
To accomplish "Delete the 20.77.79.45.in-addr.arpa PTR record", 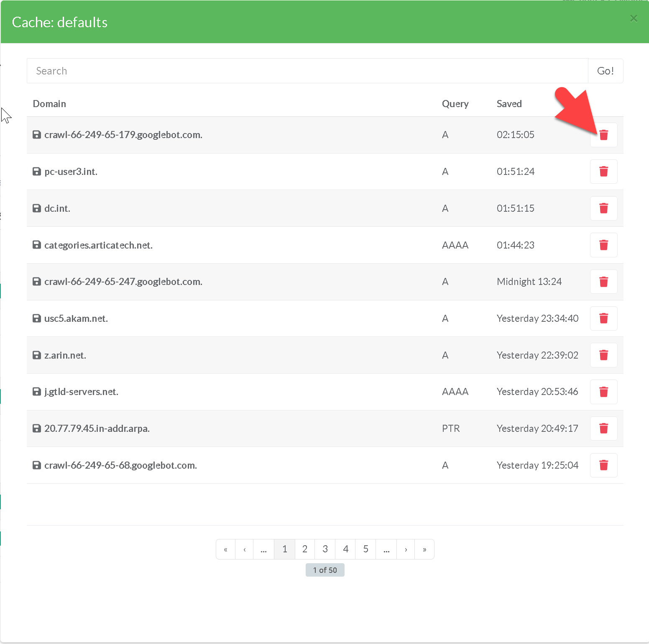I will tap(603, 428).
